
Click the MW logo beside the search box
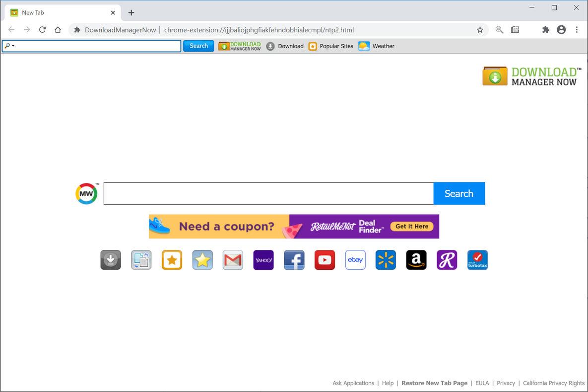[x=87, y=194]
